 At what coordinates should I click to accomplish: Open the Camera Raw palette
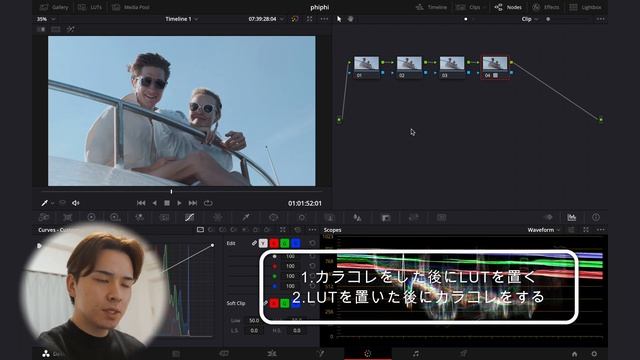44,218
